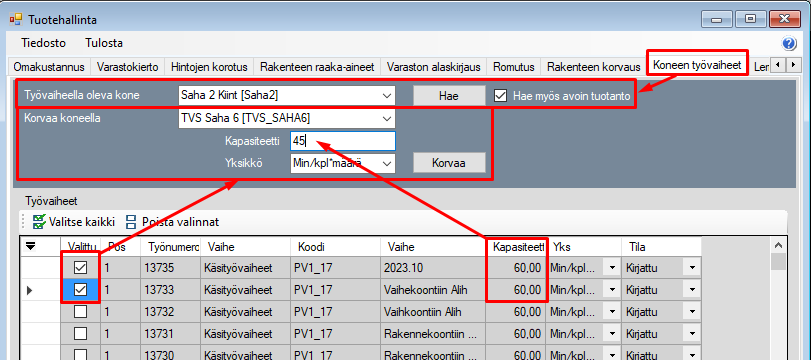Open Tila dropdown in row 13733

click(692, 290)
